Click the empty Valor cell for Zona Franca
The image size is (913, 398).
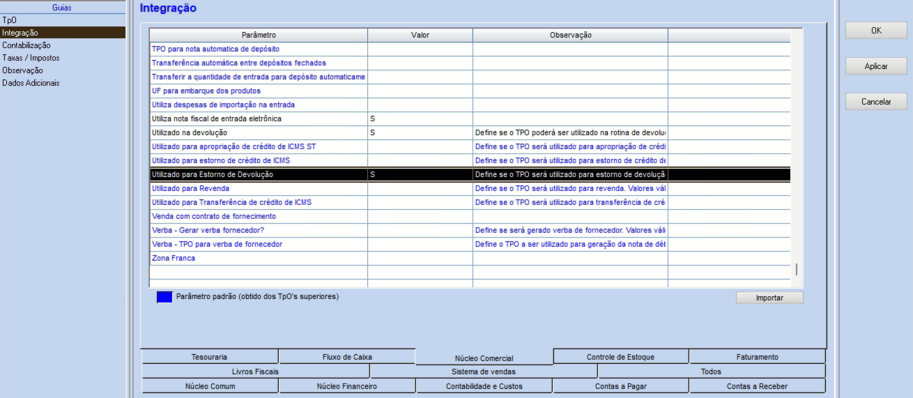pos(420,258)
